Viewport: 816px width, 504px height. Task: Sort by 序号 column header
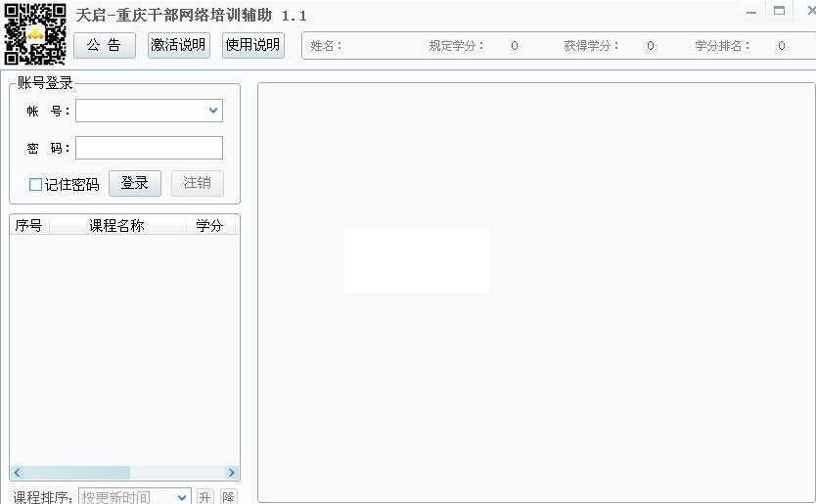tap(28, 226)
